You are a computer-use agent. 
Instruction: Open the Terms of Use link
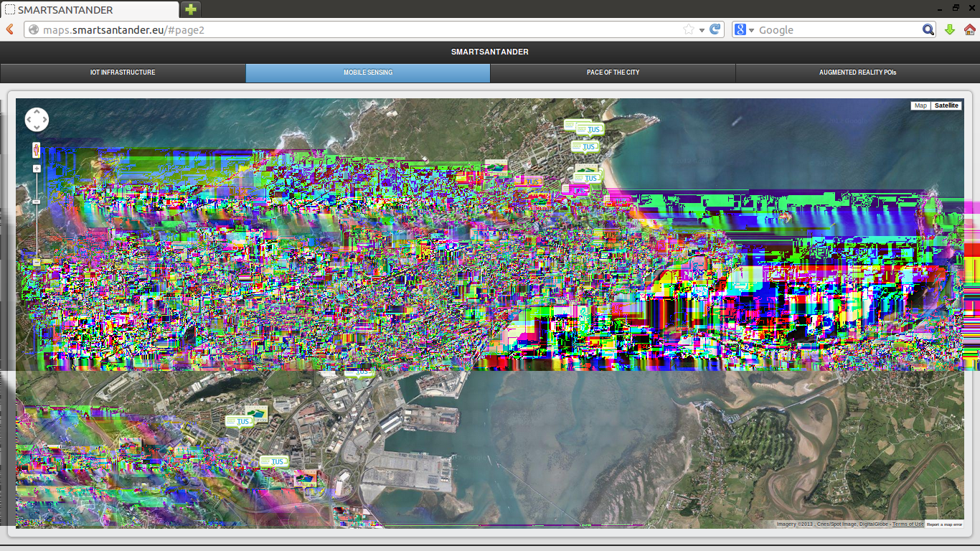pyautogui.click(x=908, y=524)
